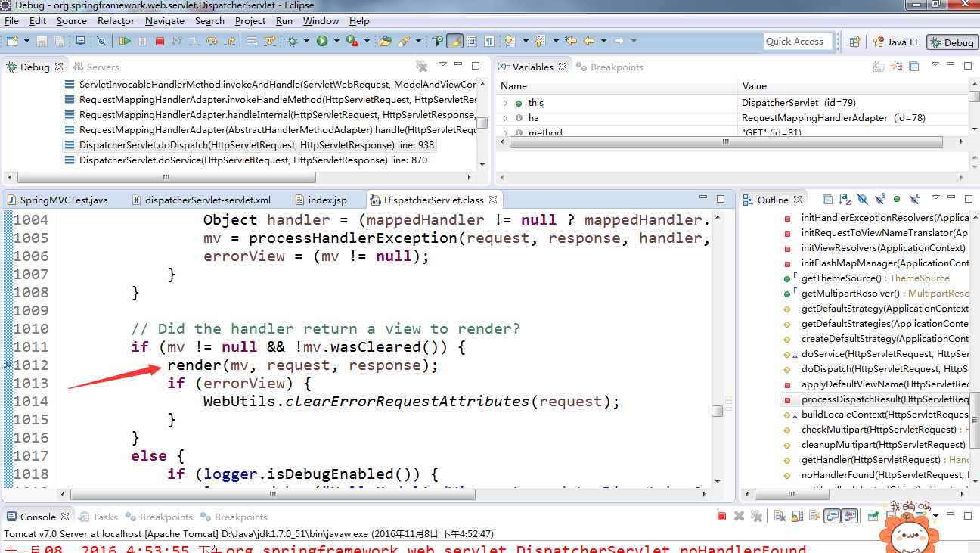The width and height of the screenshot is (980, 553).
Task: Click Variables horizontal scrollbar thumb
Action: (726, 142)
